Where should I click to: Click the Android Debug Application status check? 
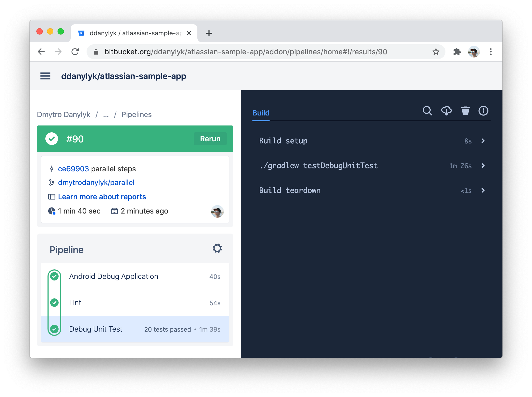[x=54, y=276]
